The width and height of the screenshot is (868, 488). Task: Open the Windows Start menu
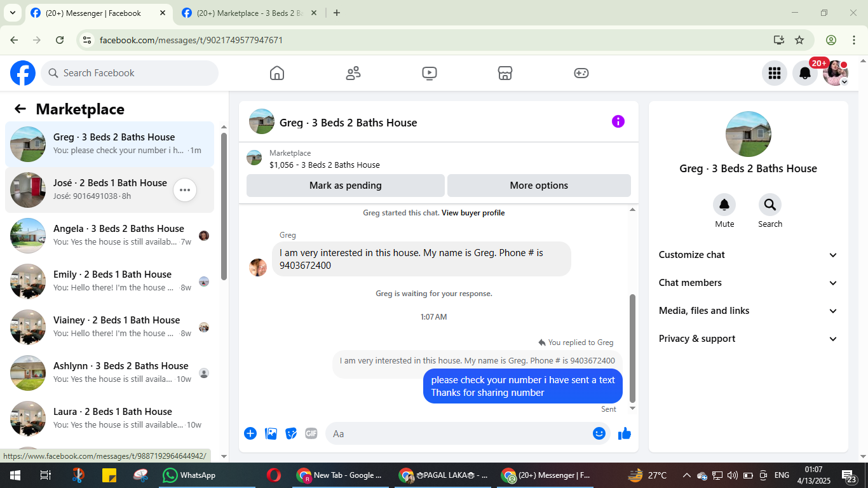coord(15,475)
